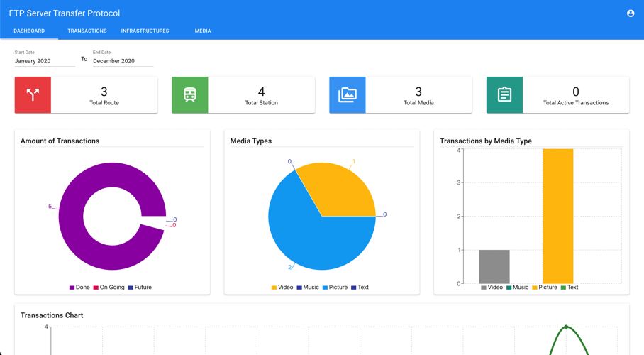Click the gray Video bar in bar chart
Image resolution: width=644 pixels, height=355 pixels.
click(x=494, y=266)
